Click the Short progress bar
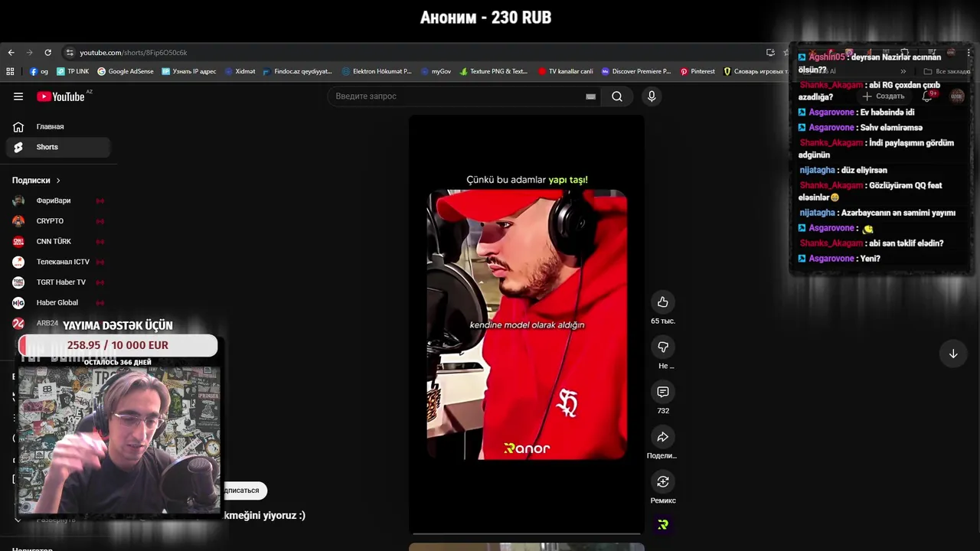This screenshot has width=980, height=551. tap(527, 533)
